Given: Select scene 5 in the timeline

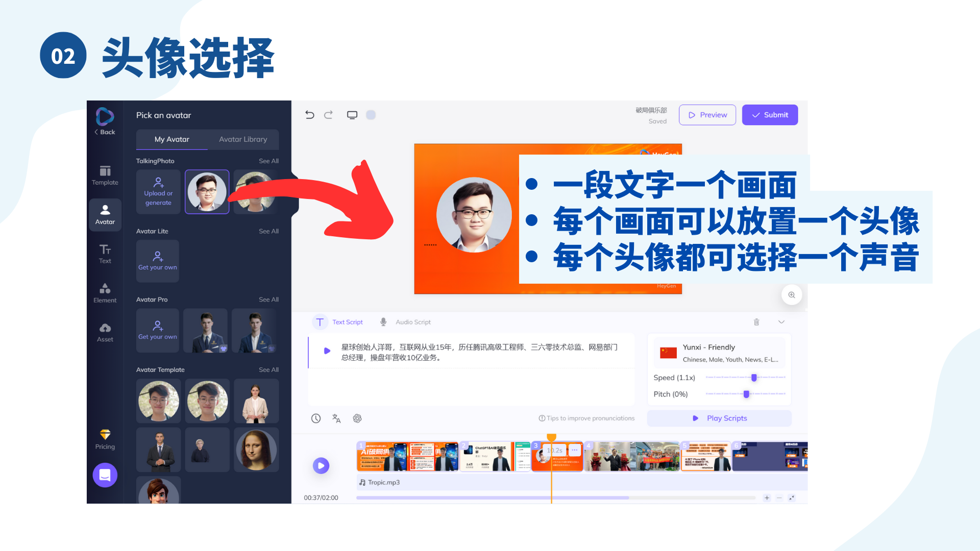Looking at the screenshot, I should (706, 457).
